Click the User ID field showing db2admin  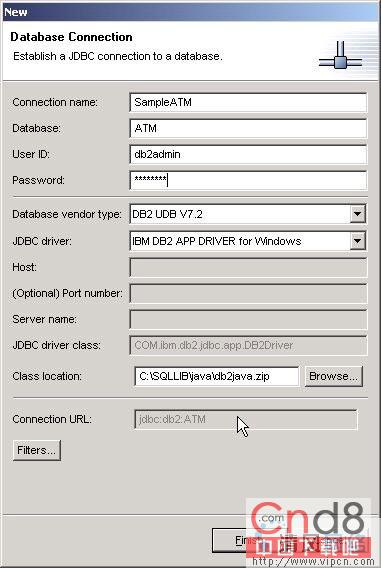point(248,155)
